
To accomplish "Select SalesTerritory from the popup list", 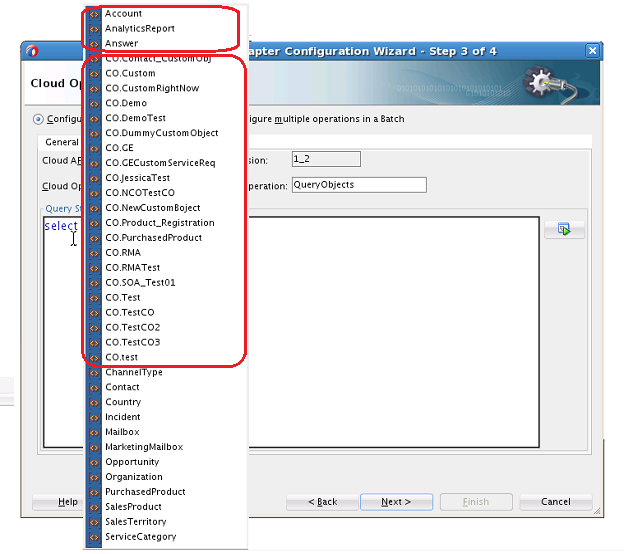I will click(x=136, y=521).
